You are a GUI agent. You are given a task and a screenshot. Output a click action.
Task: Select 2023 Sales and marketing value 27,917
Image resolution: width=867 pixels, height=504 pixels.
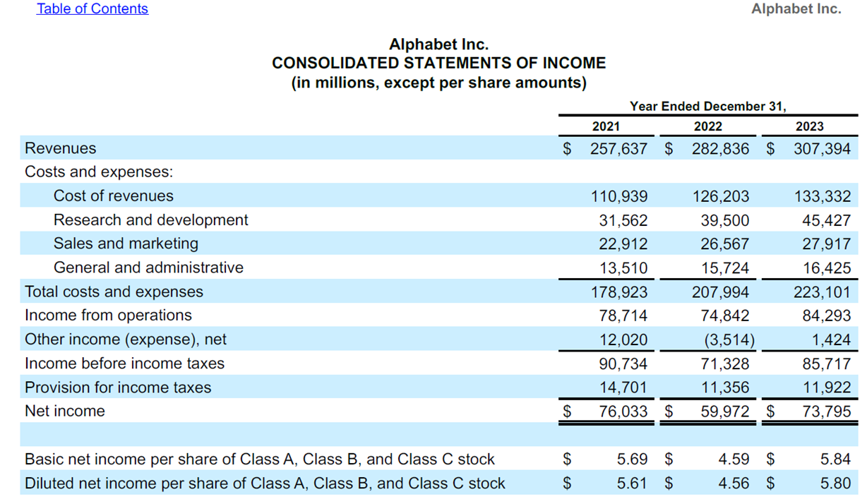[827, 244]
